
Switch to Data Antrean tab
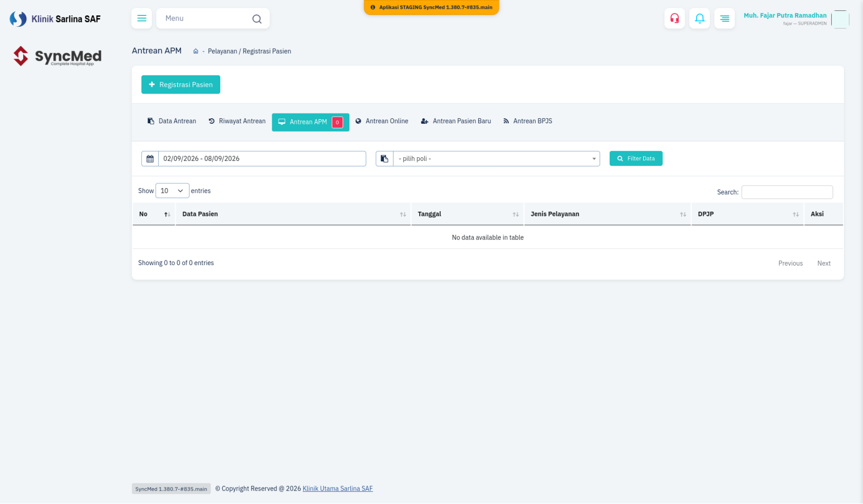click(x=172, y=121)
